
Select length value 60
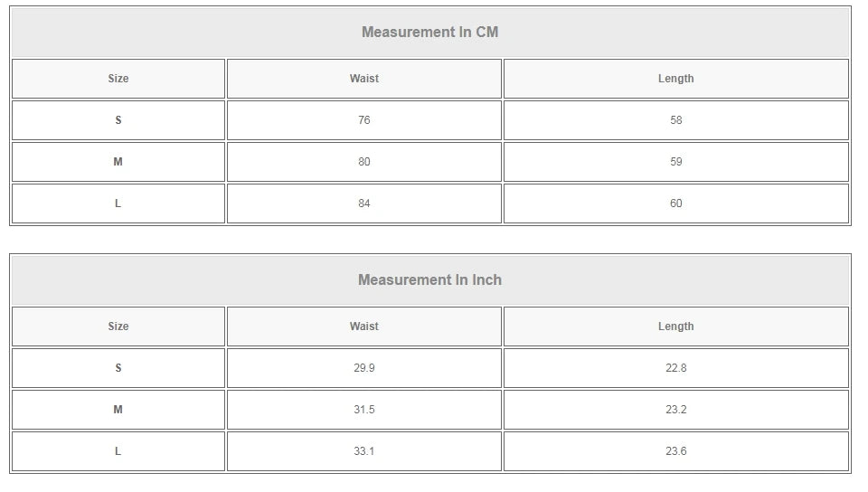pyautogui.click(x=676, y=203)
